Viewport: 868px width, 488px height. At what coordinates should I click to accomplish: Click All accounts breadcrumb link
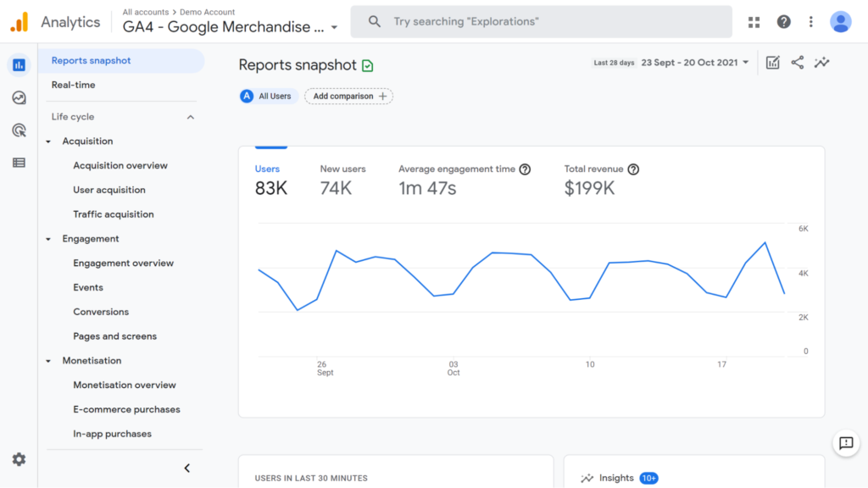pos(146,12)
